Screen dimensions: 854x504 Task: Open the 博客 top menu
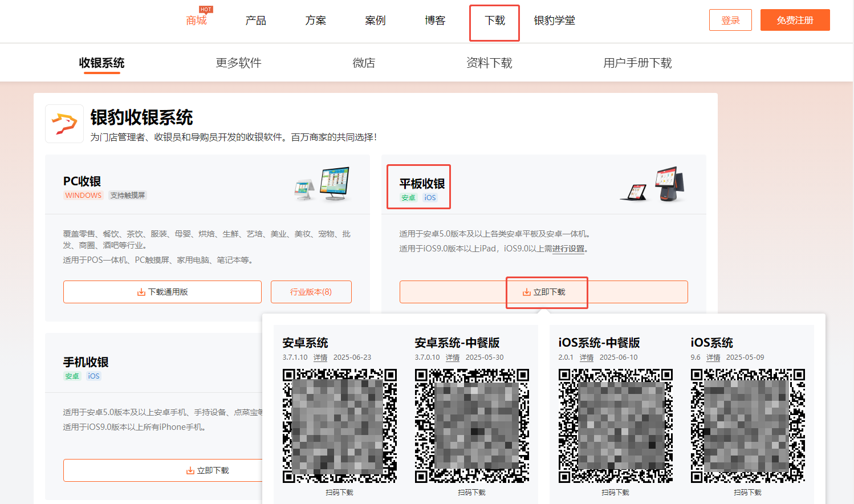435,21
